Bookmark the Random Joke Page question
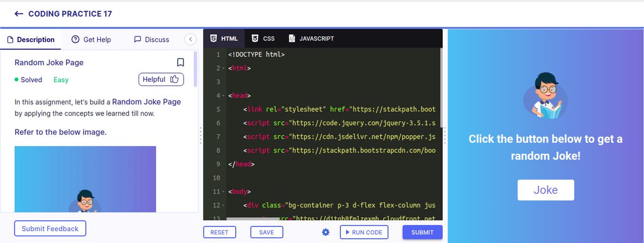This screenshot has width=644, height=243. 180,62
